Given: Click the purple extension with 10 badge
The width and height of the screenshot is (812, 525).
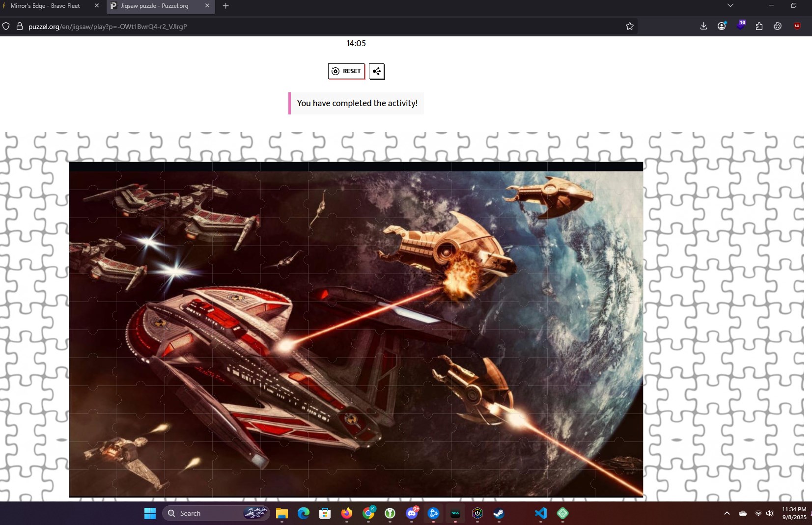Looking at the screenshot, I should (x=740, y=26).
